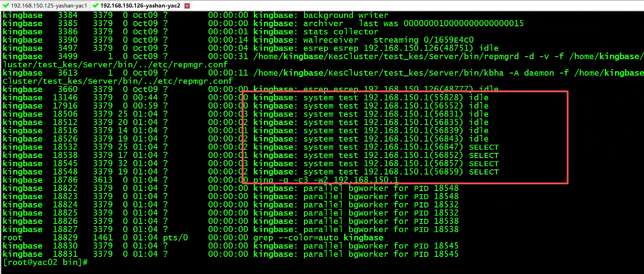Click the word 'walreceiver'

point(331,40)
